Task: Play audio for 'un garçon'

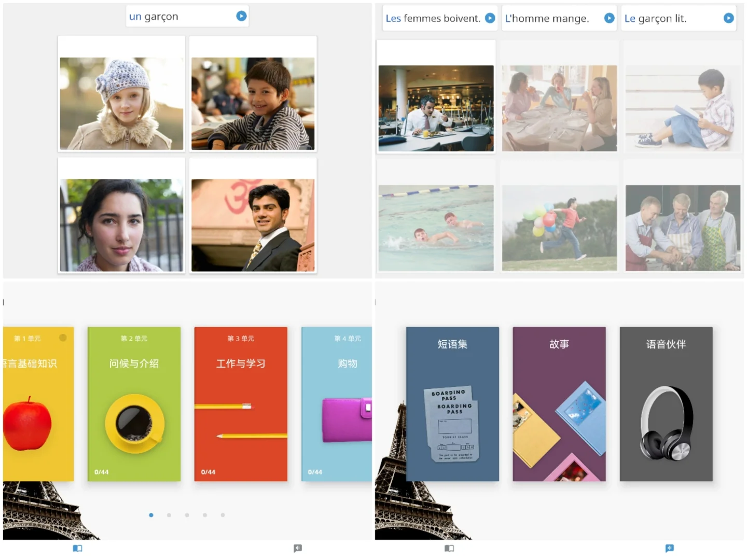Action: (241, 16)
